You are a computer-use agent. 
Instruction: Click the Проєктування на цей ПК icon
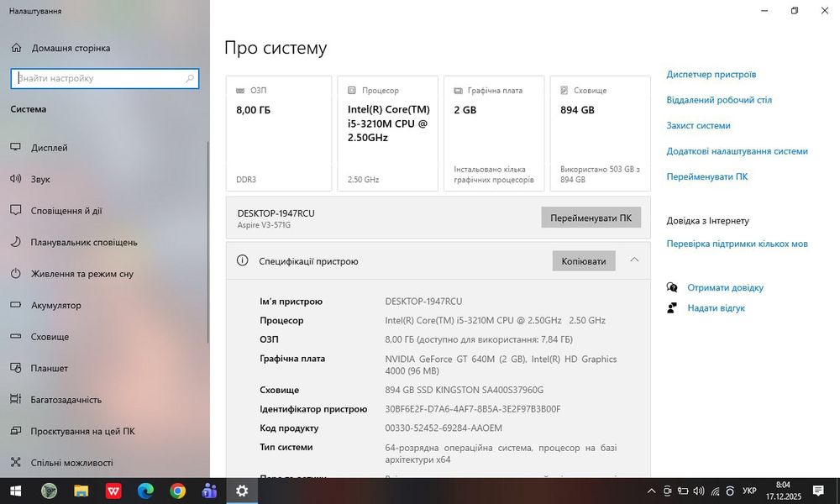click(15, 431)
